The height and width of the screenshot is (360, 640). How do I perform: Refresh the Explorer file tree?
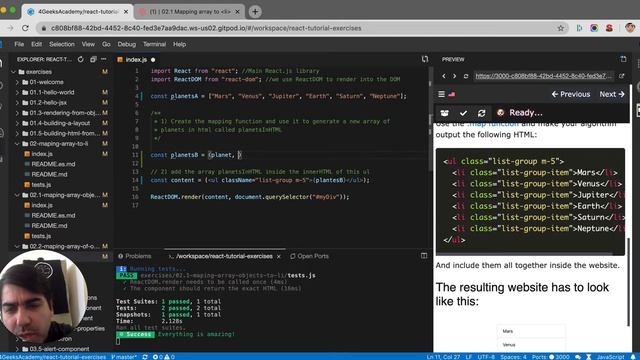(80, 59)
